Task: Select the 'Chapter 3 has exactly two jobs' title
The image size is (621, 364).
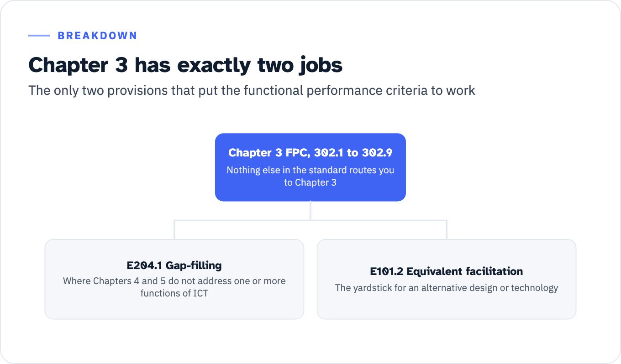Action: point(185,65)
